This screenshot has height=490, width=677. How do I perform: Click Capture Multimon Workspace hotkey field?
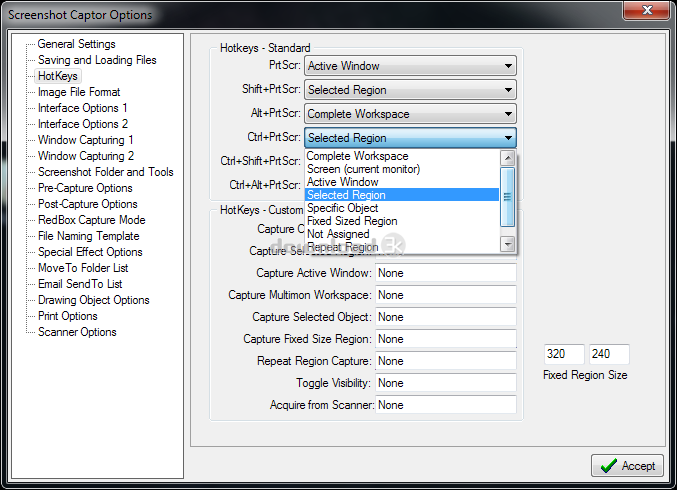[446, 295]
